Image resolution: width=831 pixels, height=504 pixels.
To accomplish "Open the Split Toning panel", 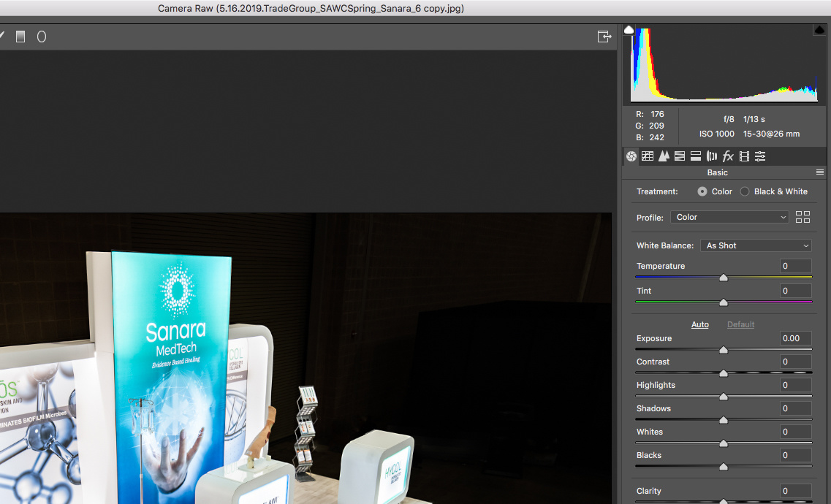I will click(696, 156).
